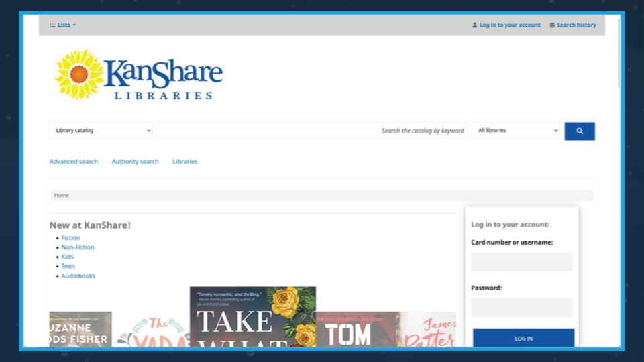Click the magnifying glass search button

tap(579, 131)
